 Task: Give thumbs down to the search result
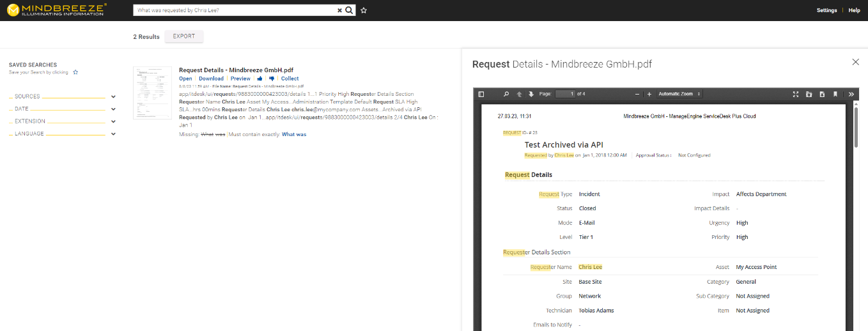coord(272,79)
